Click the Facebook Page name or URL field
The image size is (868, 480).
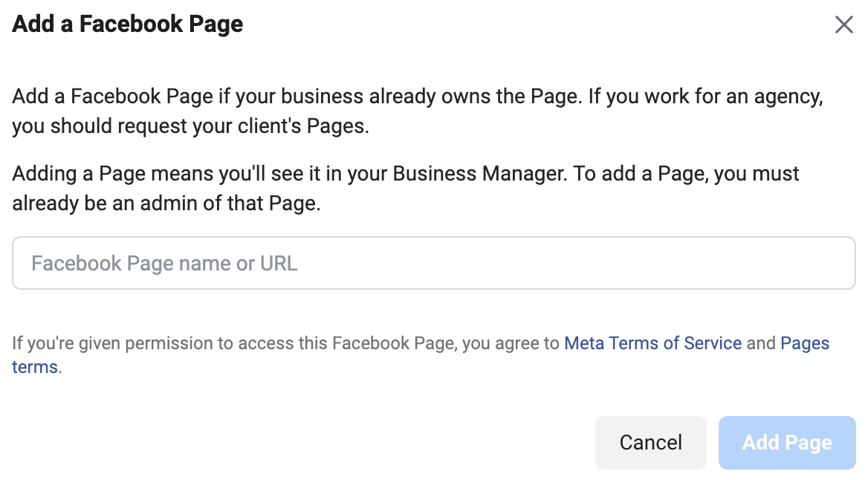coord(434,262)
